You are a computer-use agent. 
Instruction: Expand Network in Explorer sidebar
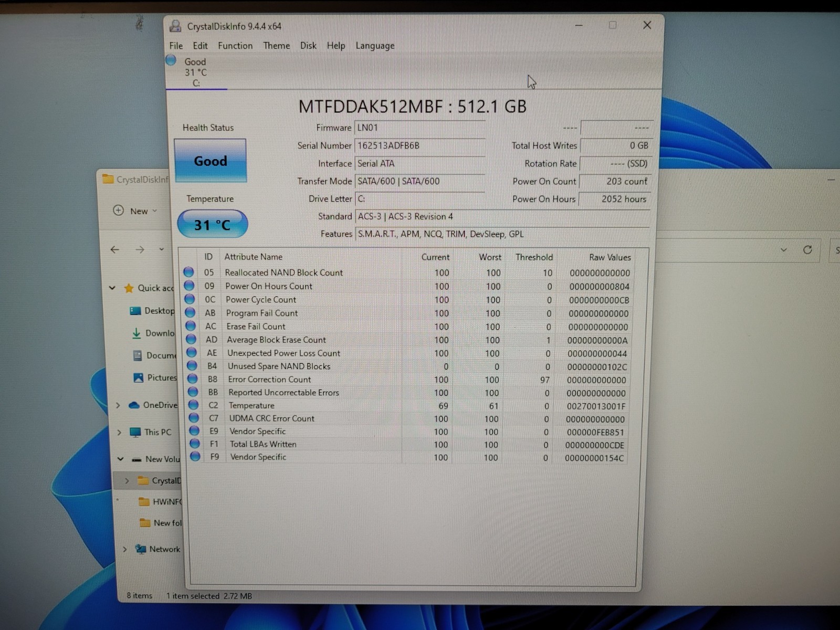coord(124,549)
